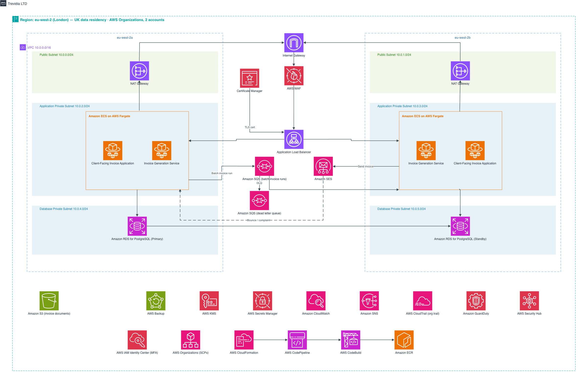Select the AWS KMS key icon
This screenshot has width=588, height=387.
click(209, 301)
